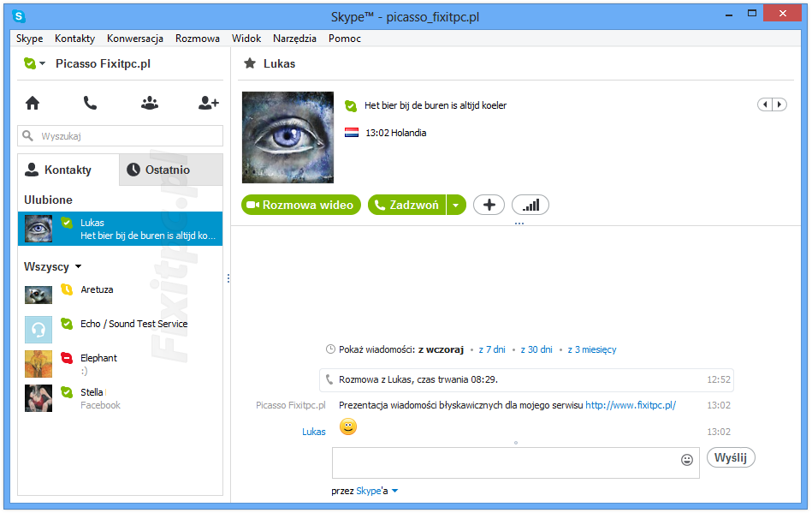Viewport: 812px width, 513px height.
Task: Expand the Zadzwoń call options arrow
Action: [x=456, y=205]
